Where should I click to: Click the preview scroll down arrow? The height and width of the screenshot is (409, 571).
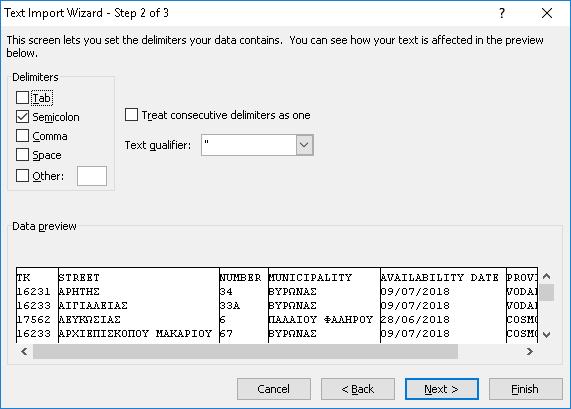coord(547,334)
